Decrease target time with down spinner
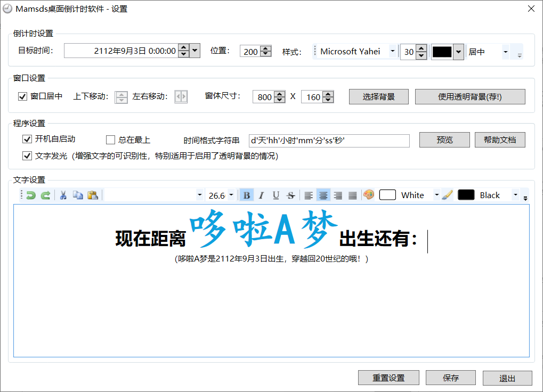The height and width of the screenshot is (392, 543). [x=184, y=54]
